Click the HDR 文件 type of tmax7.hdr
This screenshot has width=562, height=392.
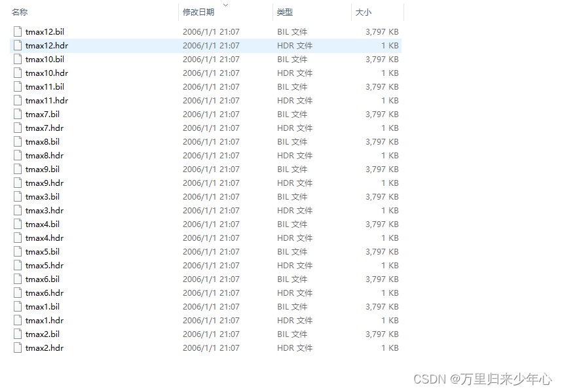[x=295, y=128]
